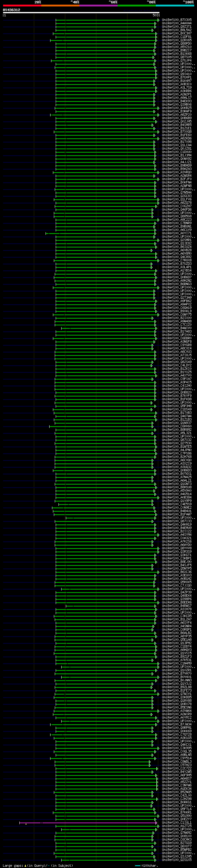The width and height of the screenshot is (197, 868).
Task: Select the UniRef100_C5THZ3 label
Action: click(x=176, y=765)
